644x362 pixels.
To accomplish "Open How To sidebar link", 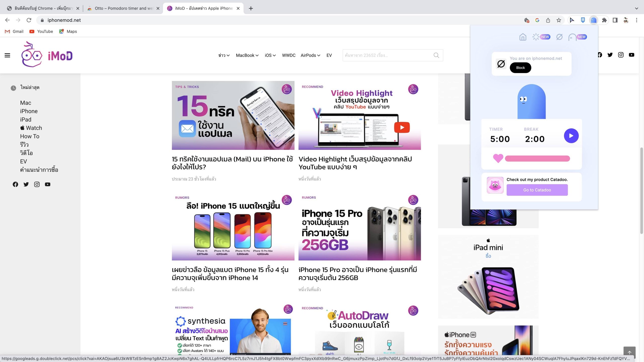I will point(30,136).
